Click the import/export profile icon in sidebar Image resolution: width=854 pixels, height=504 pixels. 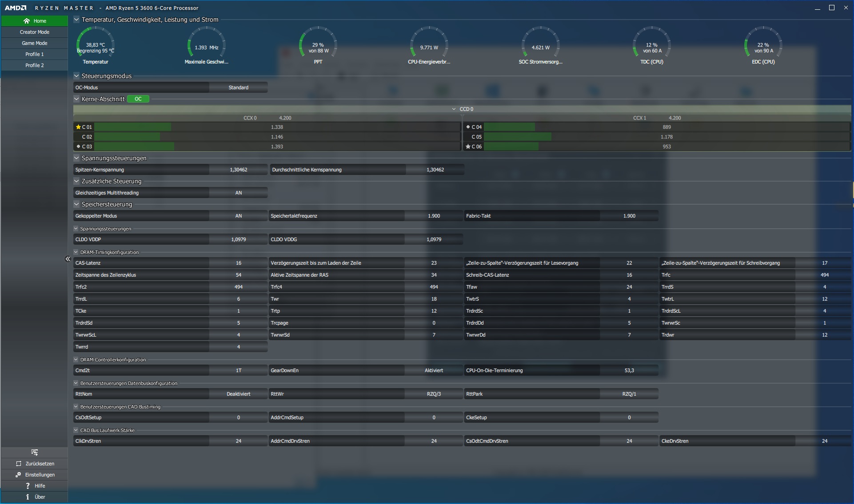pyautogui.click(x=35, y=452)
